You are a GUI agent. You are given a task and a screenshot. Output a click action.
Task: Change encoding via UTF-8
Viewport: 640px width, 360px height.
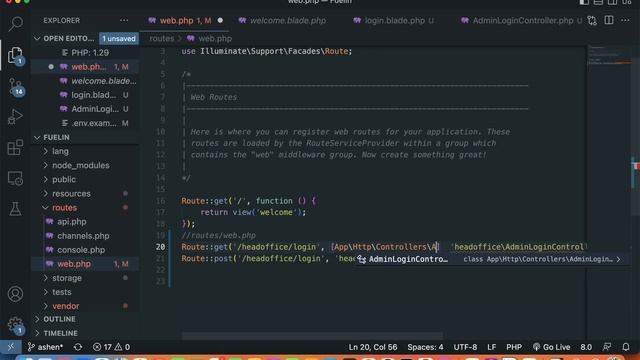click(465, 347)
